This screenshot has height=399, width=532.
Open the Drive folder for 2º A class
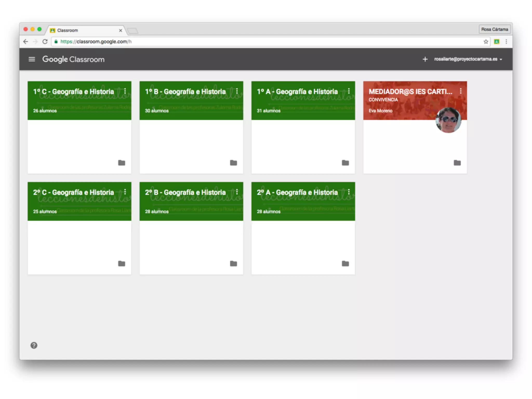345,264
